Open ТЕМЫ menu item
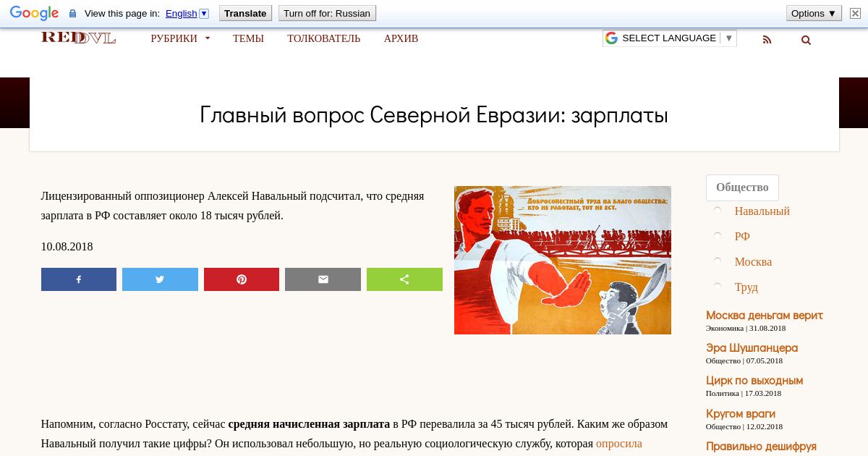This screenshot has height=456, width=868. tap(248, 38)
